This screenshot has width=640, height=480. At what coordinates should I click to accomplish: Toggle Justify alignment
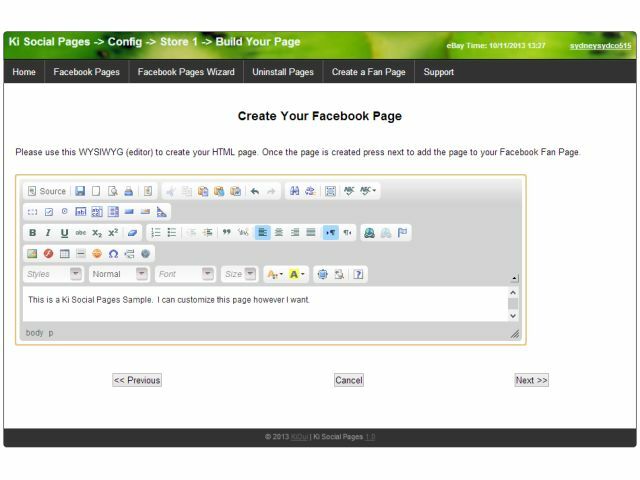coord(311,233)
